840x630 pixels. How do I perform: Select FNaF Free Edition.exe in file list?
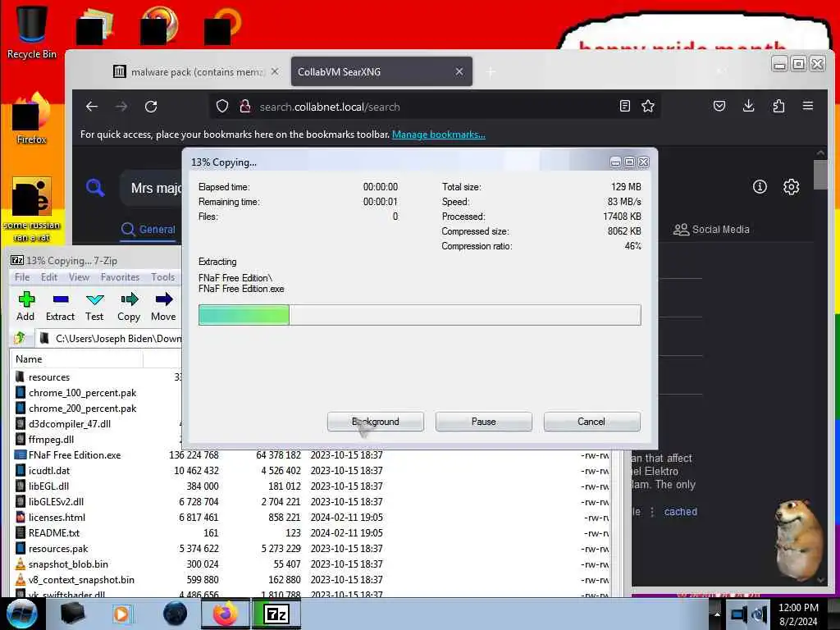tap(75, 454)
